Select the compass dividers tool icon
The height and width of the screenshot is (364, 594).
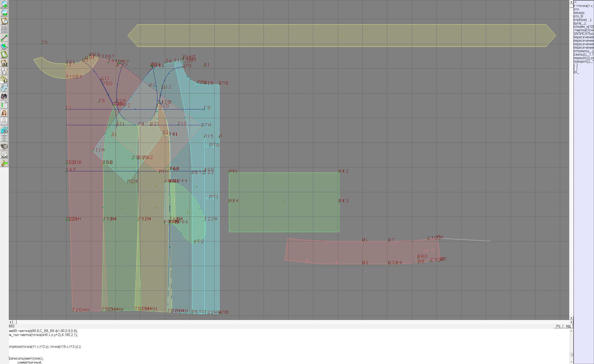click(x=4, y=71)
